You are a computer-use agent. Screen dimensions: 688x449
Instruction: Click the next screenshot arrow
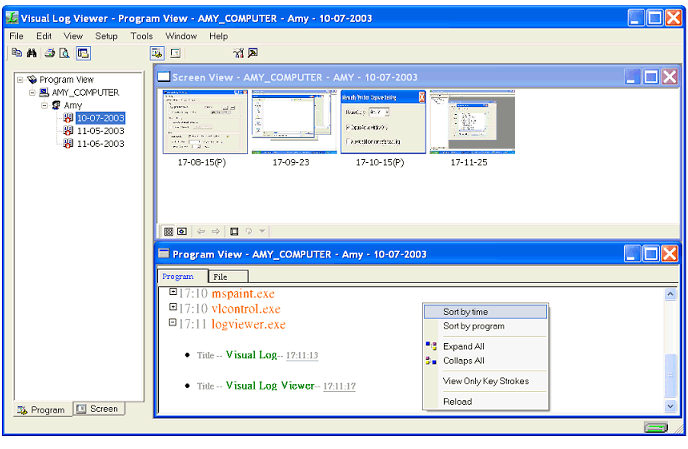click(215, 231)
